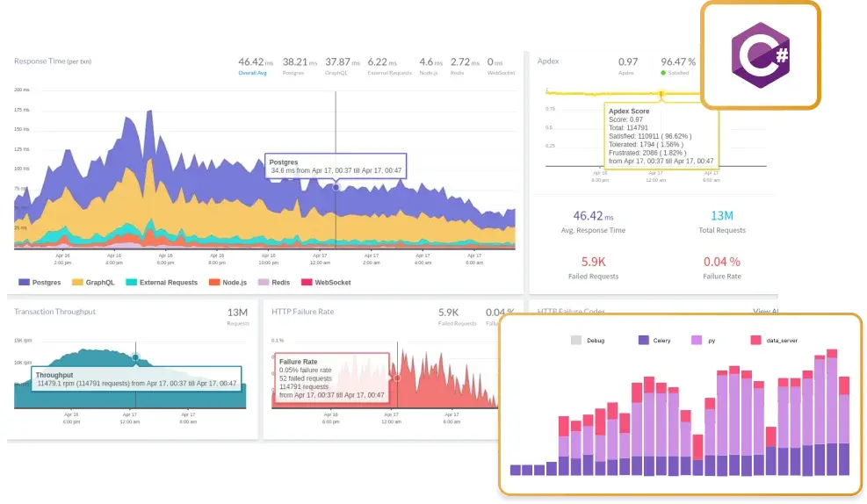Screen dimensions: 867x504
Task: Toggle the External Requests legend swatch
Action: pyautogui.click(x=131, y=282)
